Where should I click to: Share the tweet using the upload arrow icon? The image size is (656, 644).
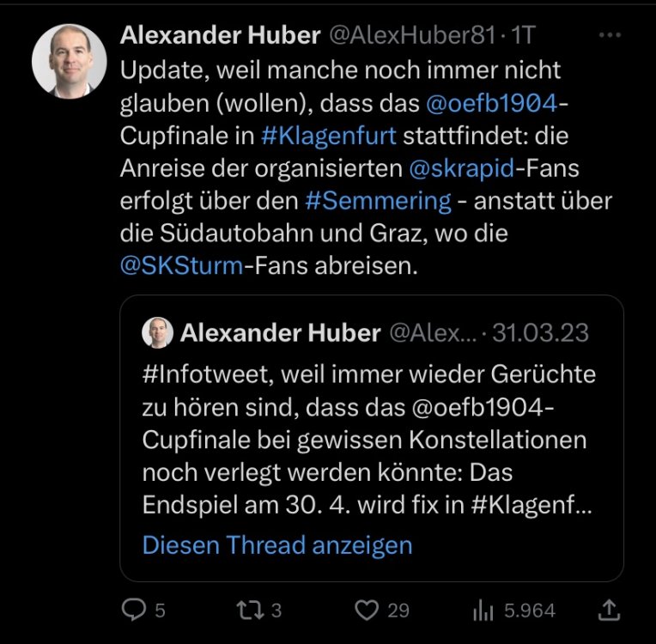click(608, 610)
